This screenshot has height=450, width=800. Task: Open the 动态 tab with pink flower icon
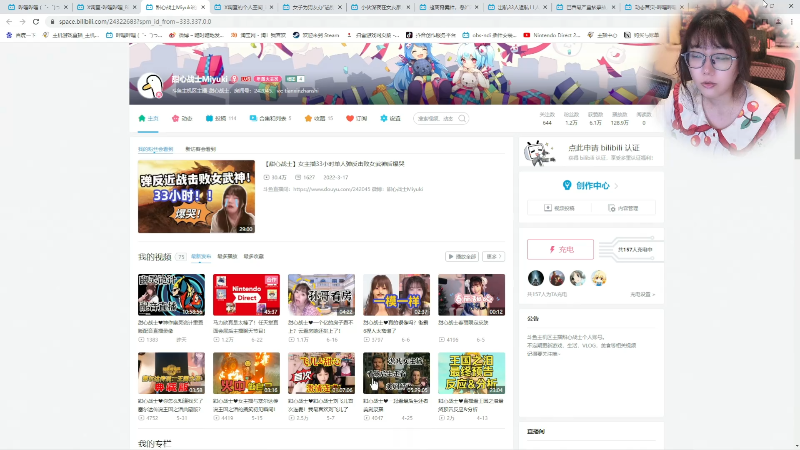[182, 118]
